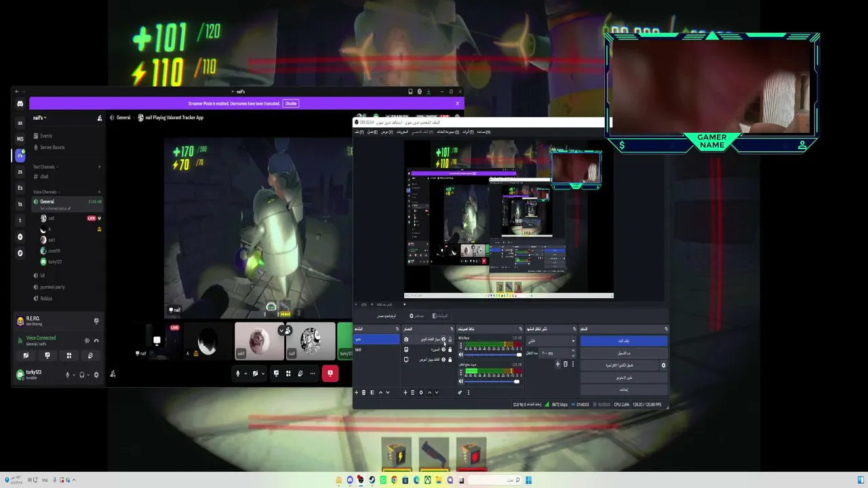The height and width of the screenshot is (488, 868).
Task: Toggle camera in the voice connected panel
Action: point(26,355)
